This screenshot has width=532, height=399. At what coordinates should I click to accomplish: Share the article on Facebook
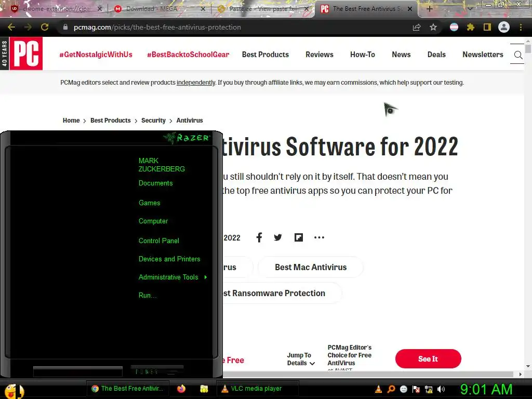click(259, 237)
